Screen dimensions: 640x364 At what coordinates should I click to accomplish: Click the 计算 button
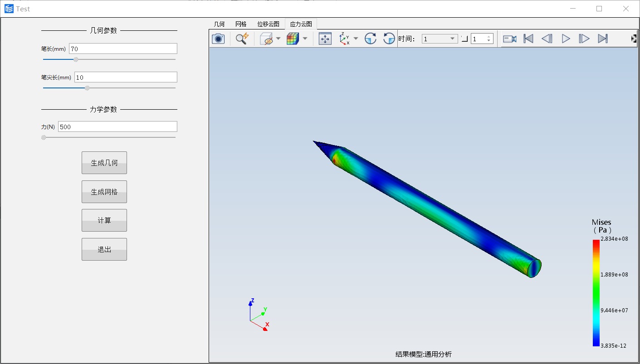[104, 220]
